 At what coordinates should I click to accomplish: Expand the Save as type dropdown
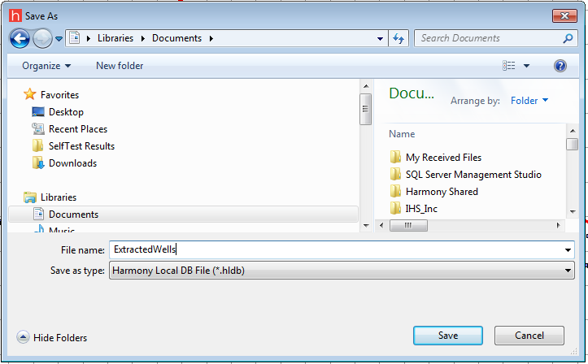point(567,271)
